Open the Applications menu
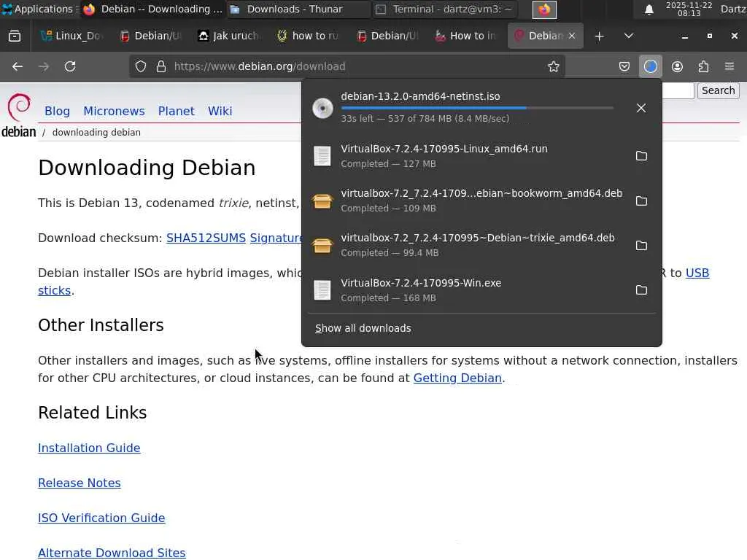Image resolution: width=747 pixels, height=560 pixels. click(x=40, y=9)
